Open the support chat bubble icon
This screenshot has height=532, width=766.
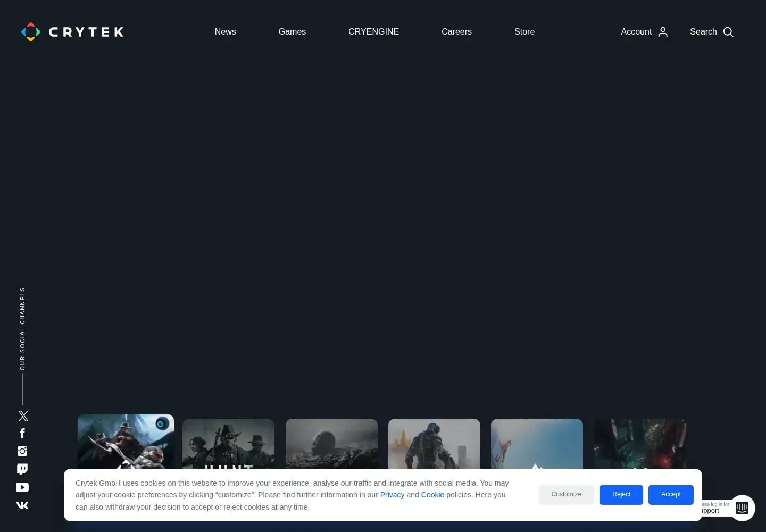[x=742, y=508]
